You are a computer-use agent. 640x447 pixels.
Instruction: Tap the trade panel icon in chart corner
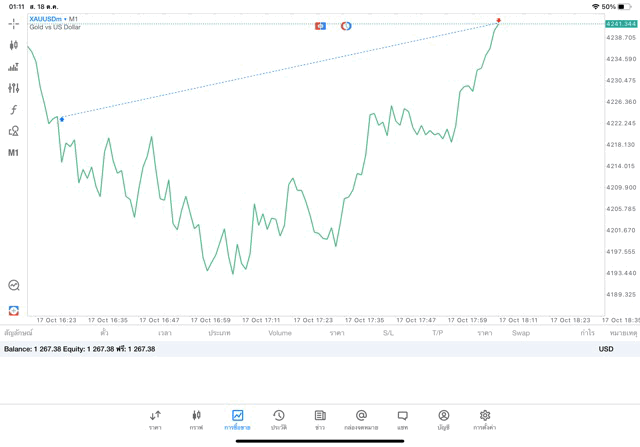pyautogui.click(x=14, y=310)
